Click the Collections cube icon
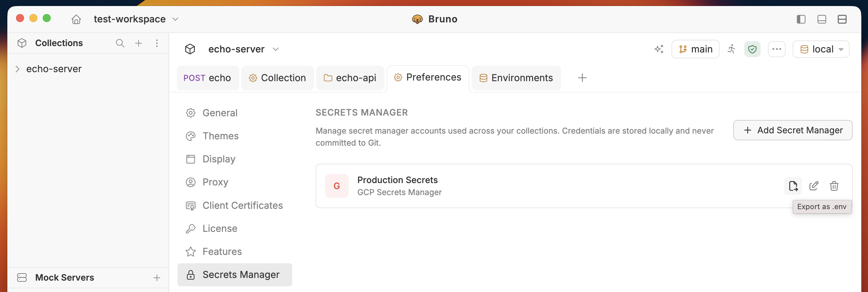 (x=22, y=43)
